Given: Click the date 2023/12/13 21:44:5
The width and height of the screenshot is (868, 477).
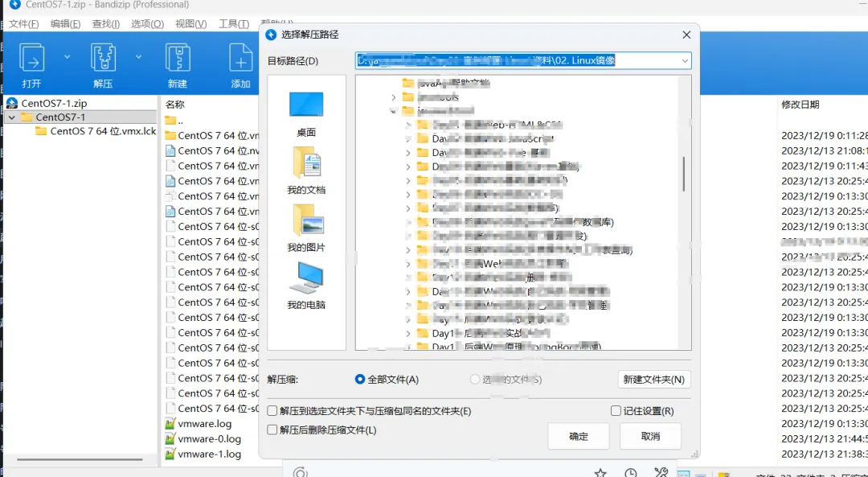Looking at the screenshot, I should click(825, 438).
